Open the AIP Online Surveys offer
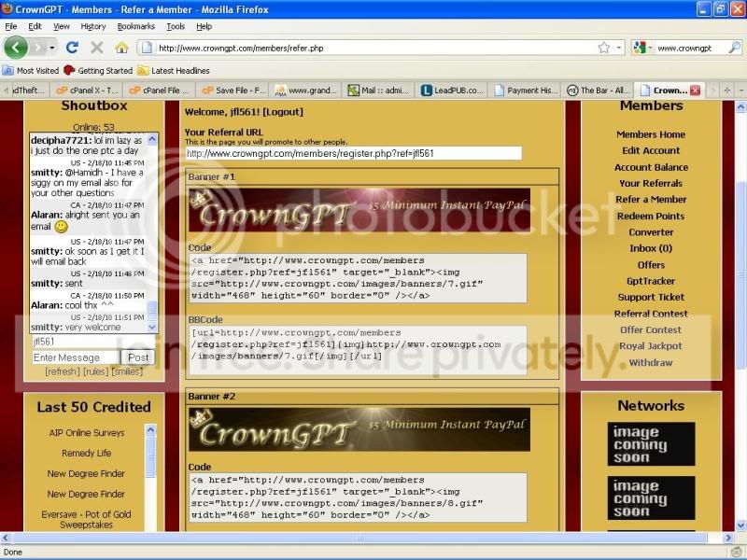This screenshot has height=560, width=747. coord(87,433)
